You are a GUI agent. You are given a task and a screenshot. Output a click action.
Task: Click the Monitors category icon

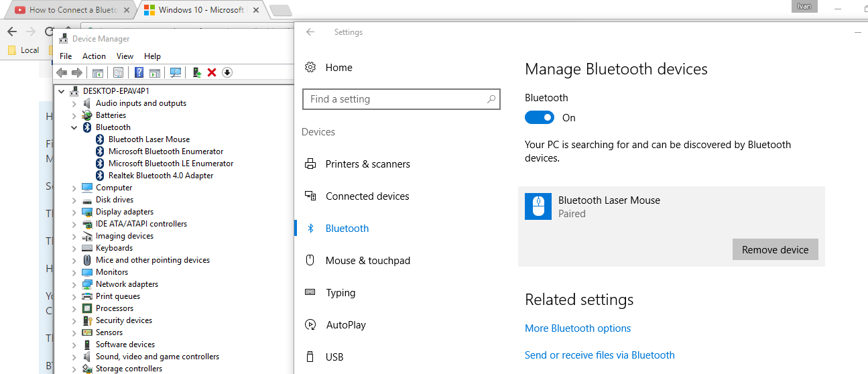87,272
